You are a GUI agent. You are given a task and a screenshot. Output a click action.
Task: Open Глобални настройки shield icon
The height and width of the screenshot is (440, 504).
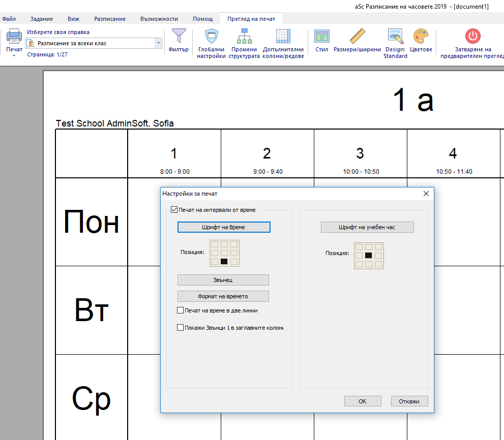pyautogui.click(x=211, y=37)
